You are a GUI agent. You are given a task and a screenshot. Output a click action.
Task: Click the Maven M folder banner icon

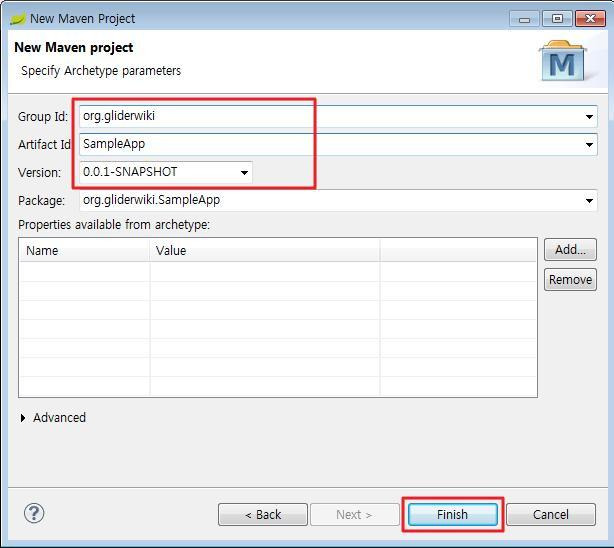point(562,61)
